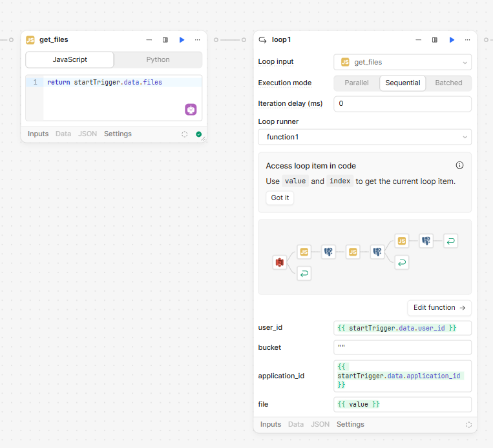Open more options menu for get_files block
The width and height of the screenshot is (493, 448).
(198, 40)
